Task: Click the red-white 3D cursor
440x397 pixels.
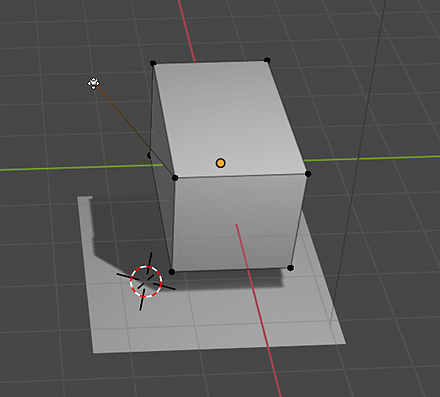Action: 146,281
